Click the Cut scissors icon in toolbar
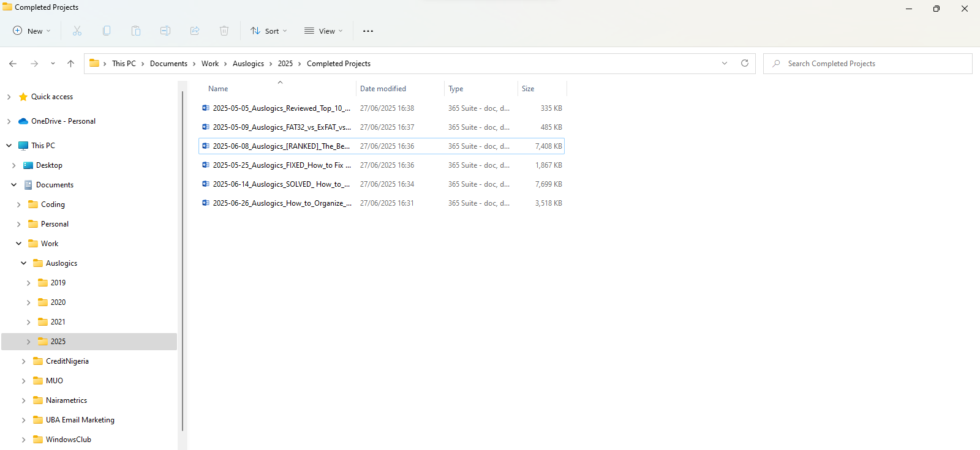The image size is (980, 450). pyautogui.click(x=77, y=31)
